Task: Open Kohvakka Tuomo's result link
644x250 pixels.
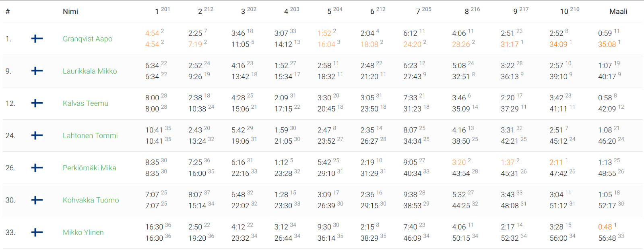Action: pyautogui.click(x=91, y=200)
